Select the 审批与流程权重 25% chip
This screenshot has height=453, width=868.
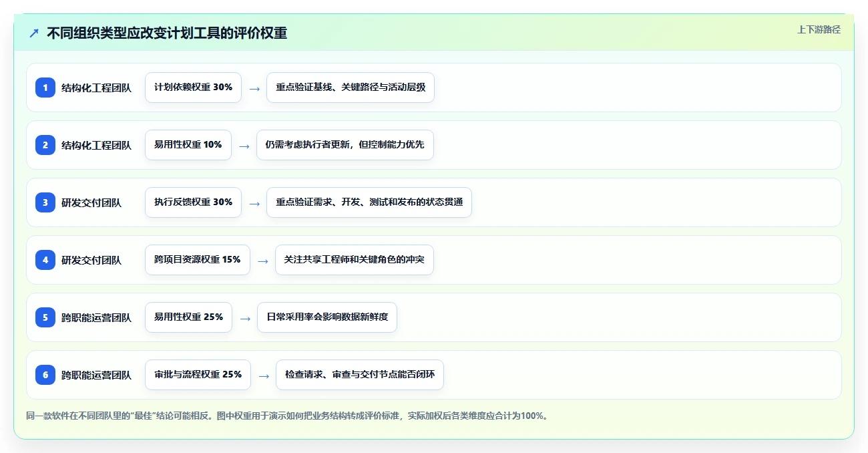(x=198, y=375)
